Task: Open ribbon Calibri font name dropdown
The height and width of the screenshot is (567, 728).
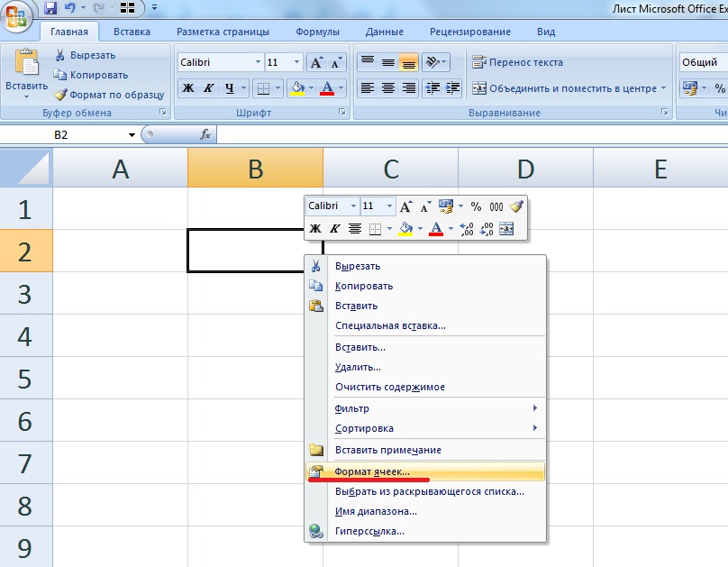Action: point(259,62)
